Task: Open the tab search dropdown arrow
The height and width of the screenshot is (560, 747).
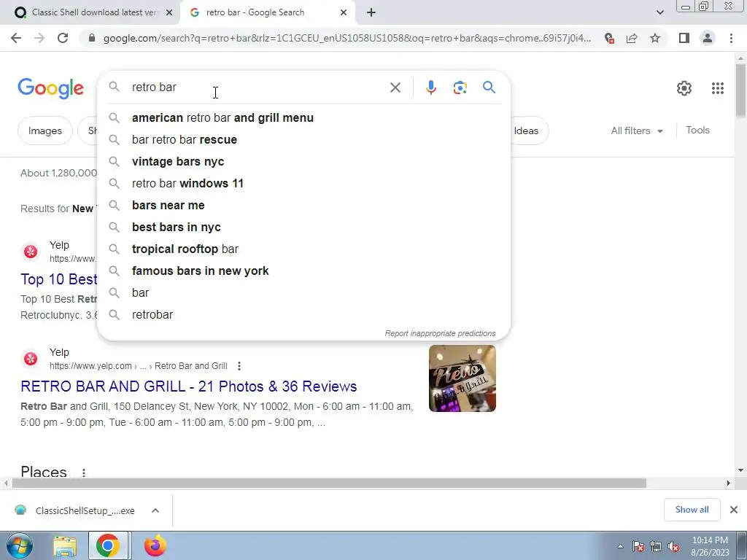Action: click(659, 13)
